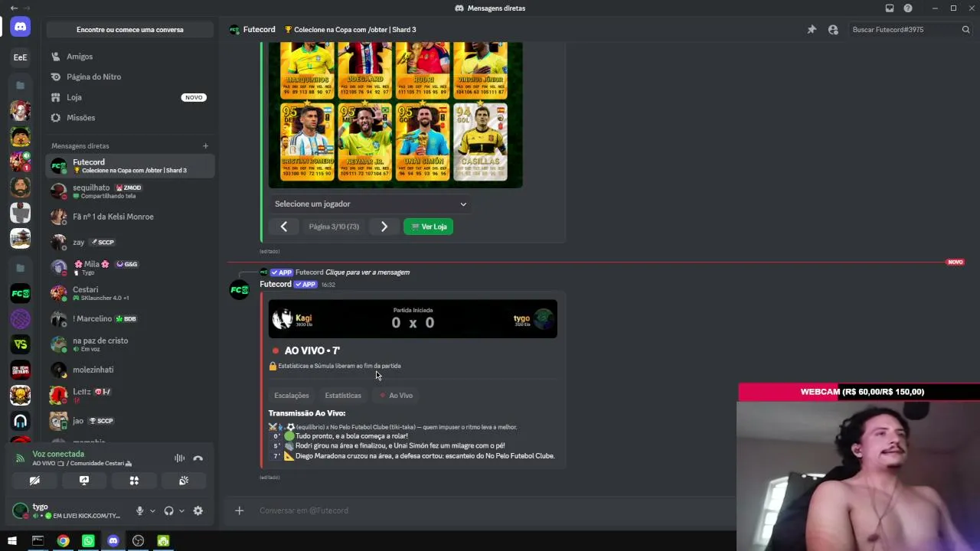980x551 pixels.
Task: Open Discord home direct messages icon
Action: click(x=20, y=27)
